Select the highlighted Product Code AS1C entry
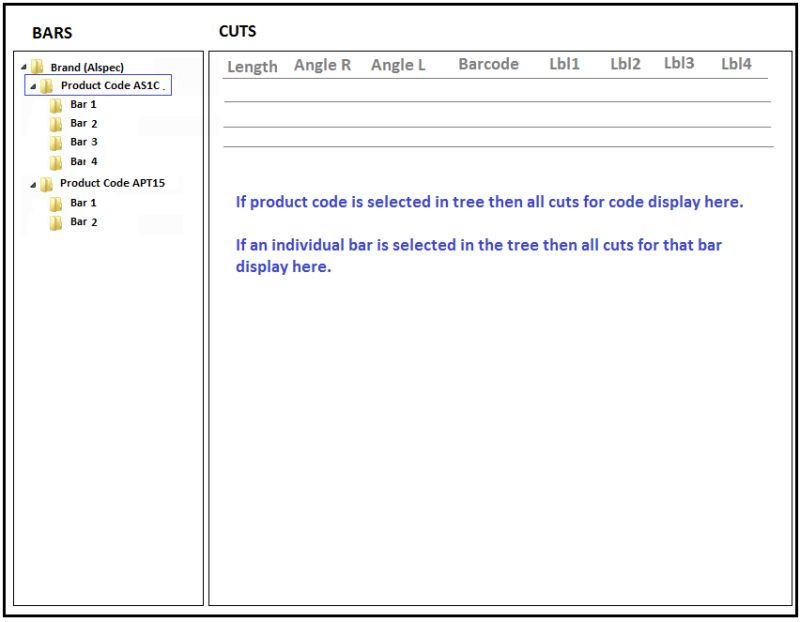The width and height of the screenshot is (800, 622). click(113, 86)
